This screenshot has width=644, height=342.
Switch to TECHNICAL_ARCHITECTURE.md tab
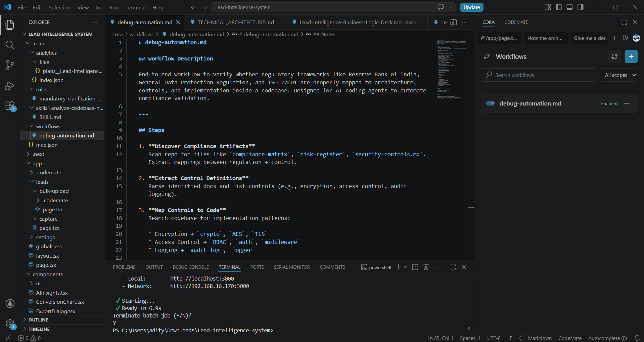[x=235, y=22]
